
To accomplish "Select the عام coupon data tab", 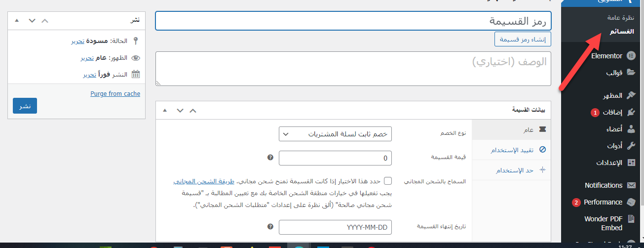I will 511,129.
